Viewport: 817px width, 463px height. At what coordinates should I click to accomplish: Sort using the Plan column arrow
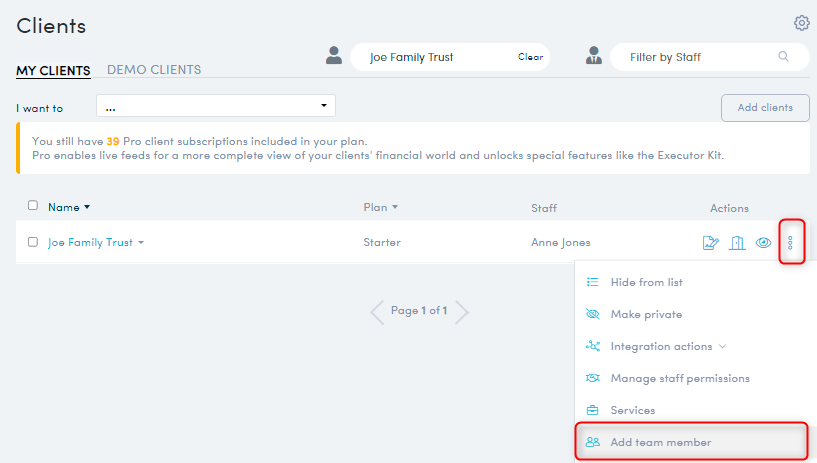[395, 207]
